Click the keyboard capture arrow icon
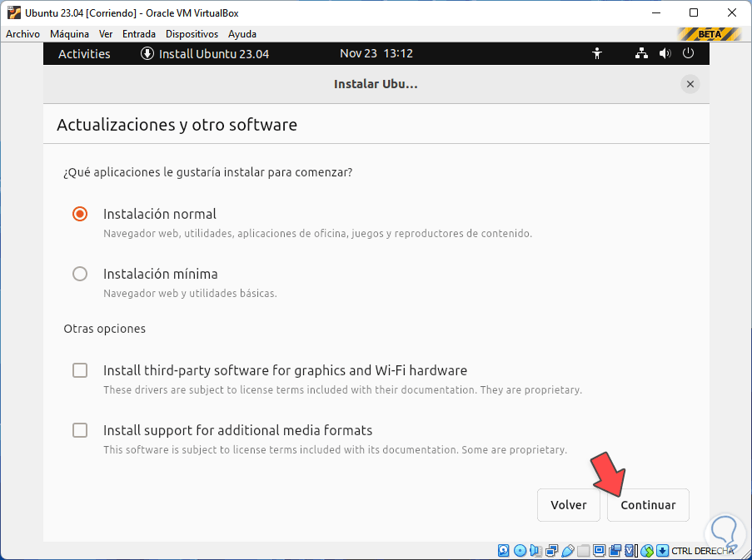Screen dimensions: 752x560 [662, 550]
